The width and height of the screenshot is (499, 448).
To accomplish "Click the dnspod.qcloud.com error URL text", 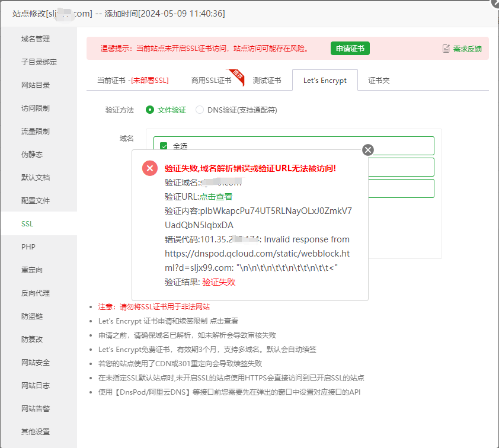I will (257, 261).
